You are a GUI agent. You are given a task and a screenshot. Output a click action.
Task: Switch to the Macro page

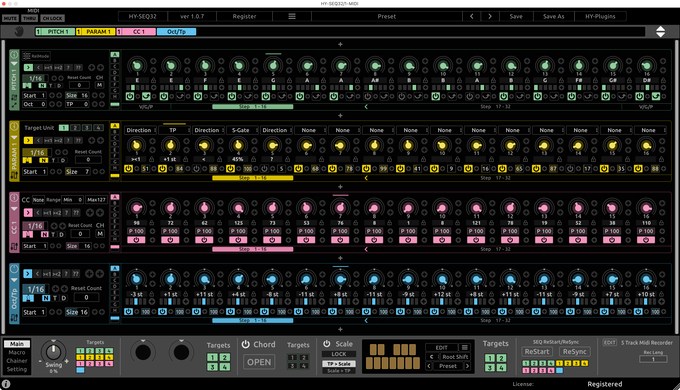17,352
